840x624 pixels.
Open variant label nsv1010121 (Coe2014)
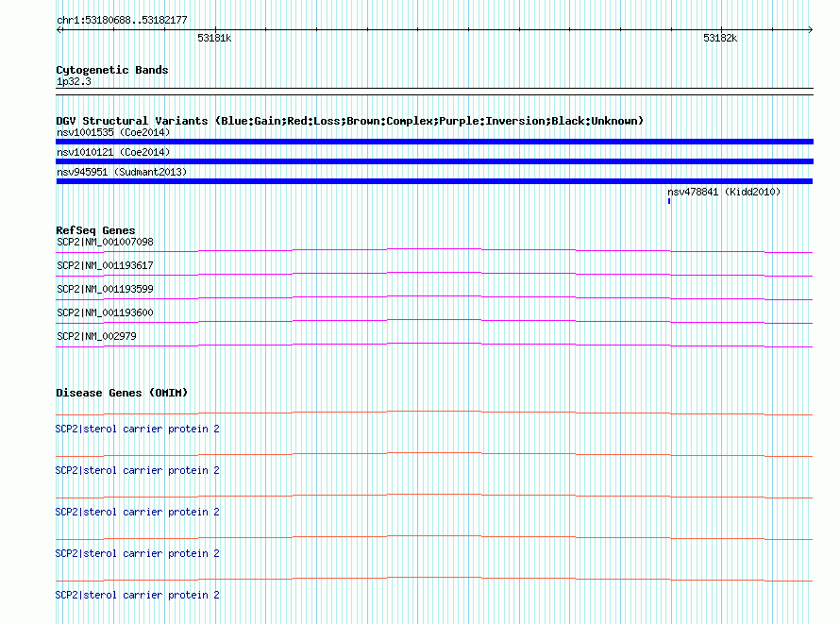coord(113,152)
